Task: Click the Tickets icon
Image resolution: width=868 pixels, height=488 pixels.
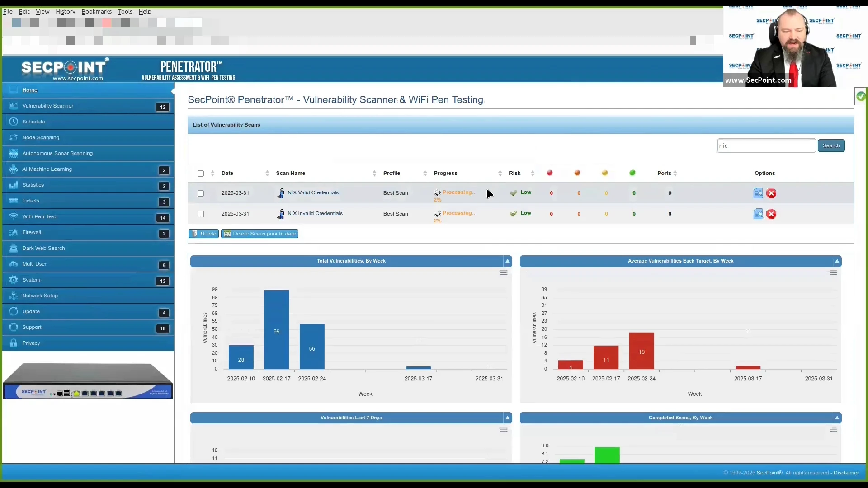Action: (14, 201)
